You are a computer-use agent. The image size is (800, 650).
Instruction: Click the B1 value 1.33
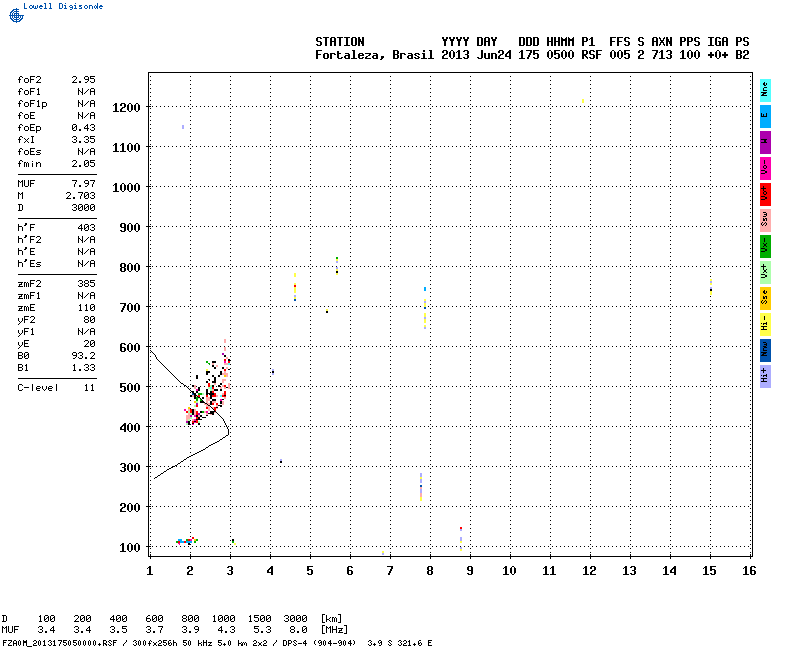83,368
